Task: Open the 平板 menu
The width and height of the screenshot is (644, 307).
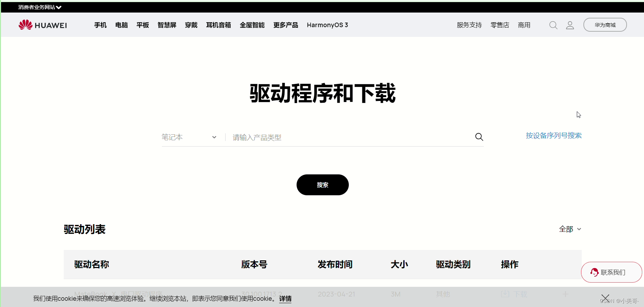Action: tap(143, 25)
